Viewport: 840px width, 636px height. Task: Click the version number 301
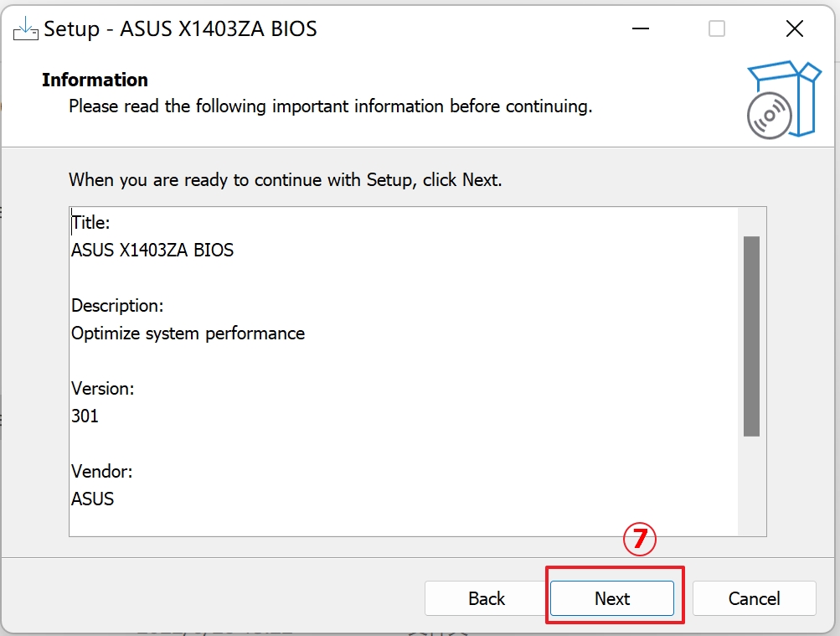pyautogui.click(x=85, y=416)
